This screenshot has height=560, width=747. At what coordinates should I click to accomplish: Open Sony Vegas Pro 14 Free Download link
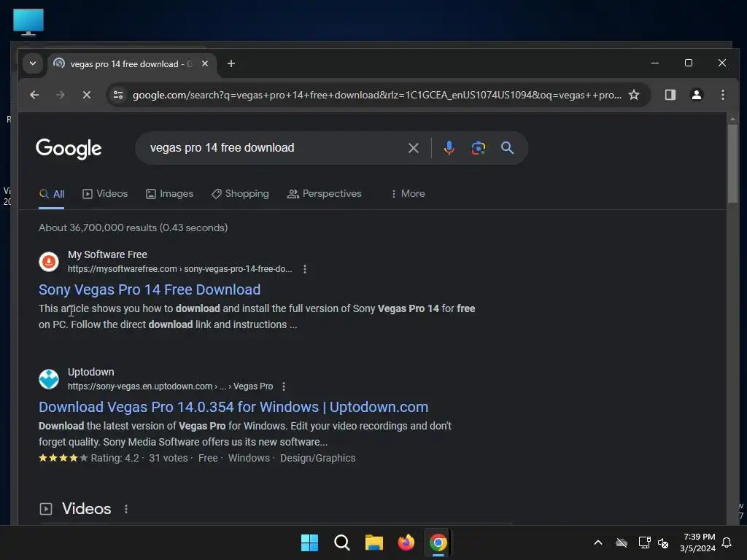coord(150,289)
